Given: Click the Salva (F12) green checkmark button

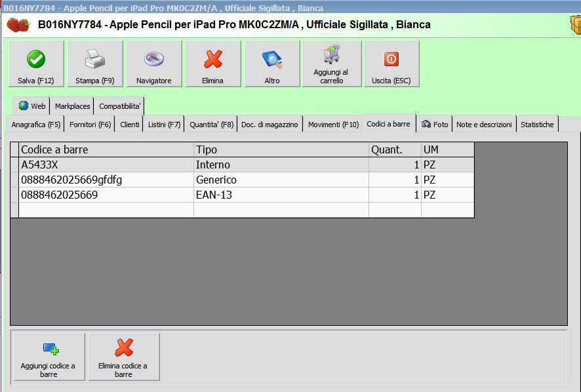Looking at the screenshot, I should coord(36,64).
